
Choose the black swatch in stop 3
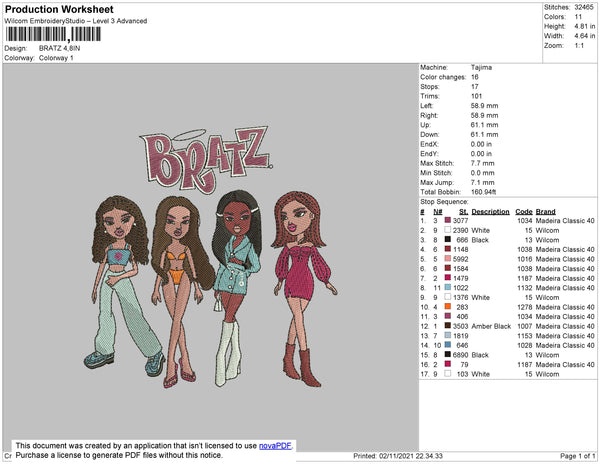448,240
